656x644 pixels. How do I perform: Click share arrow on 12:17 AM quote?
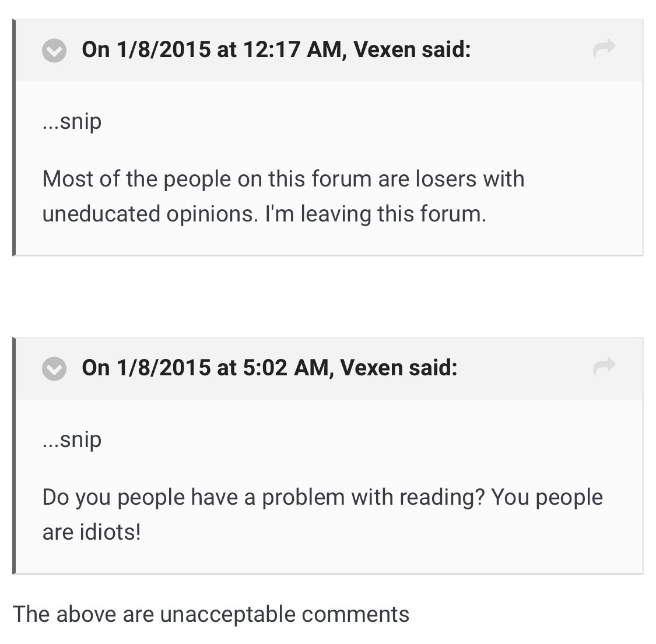tap(604, 50)
